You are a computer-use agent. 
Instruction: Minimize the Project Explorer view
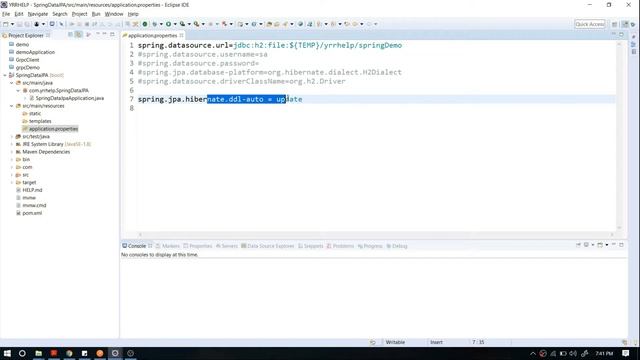104,34
